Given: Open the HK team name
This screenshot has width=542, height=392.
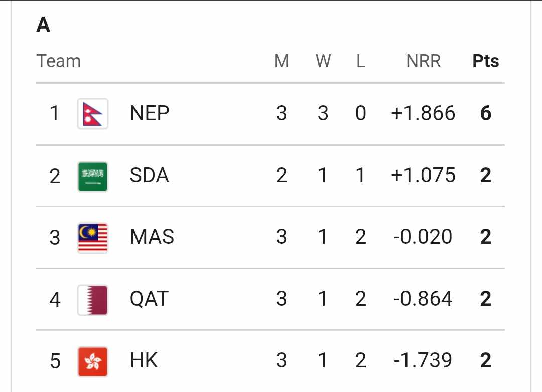Looking at the screenshot, I should click(144, 360).
